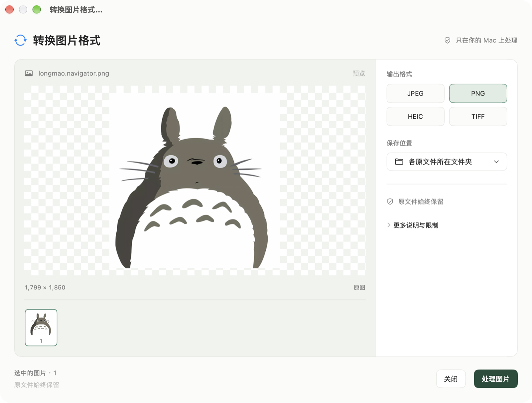Click the 关闭 button
The image size is (532, 403).
click(451, 379)
